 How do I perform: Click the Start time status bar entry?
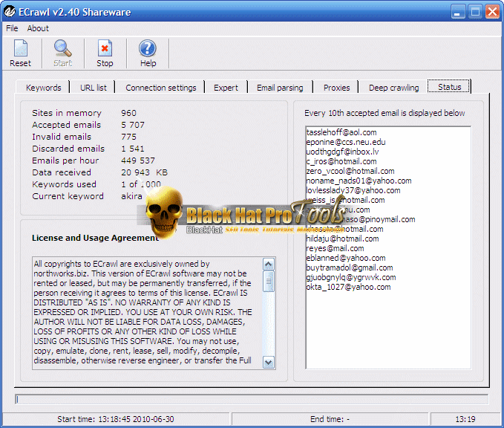(x=116, y=419)
